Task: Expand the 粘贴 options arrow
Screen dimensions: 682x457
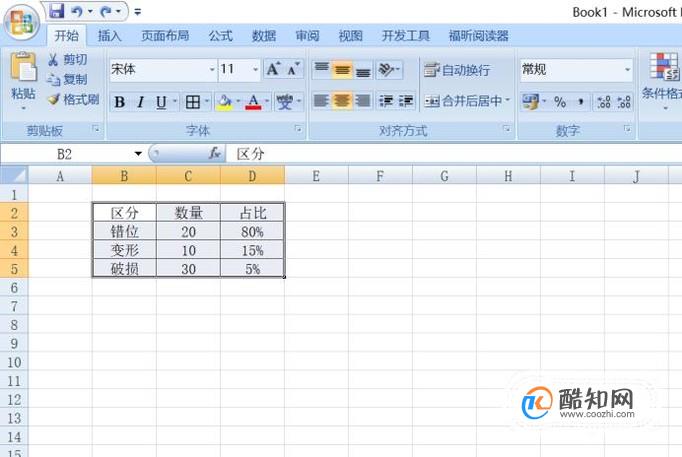Action: pyautogui.click(x=23, y=108)
